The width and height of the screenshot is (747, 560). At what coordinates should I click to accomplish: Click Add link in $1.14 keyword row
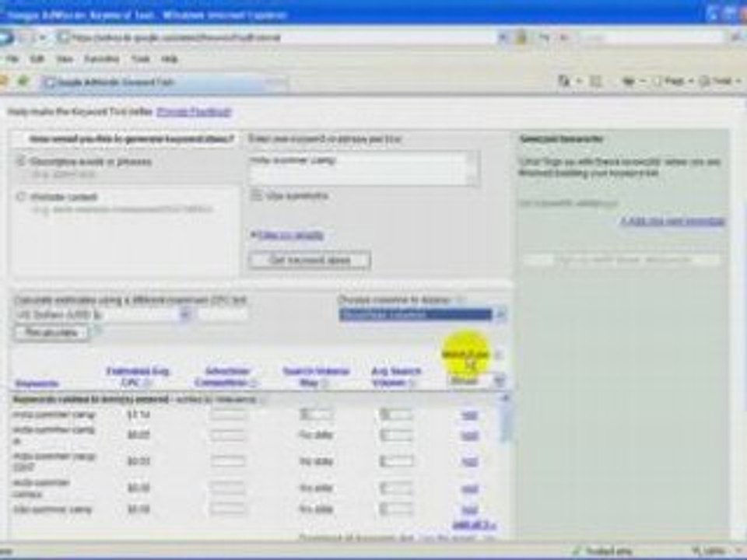pyautogui.click(x=470, y=415)
